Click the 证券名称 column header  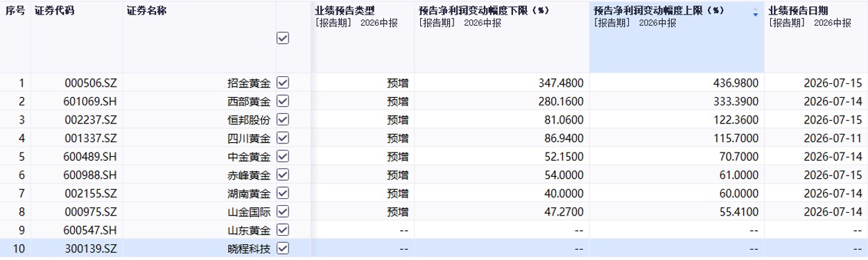146,10
